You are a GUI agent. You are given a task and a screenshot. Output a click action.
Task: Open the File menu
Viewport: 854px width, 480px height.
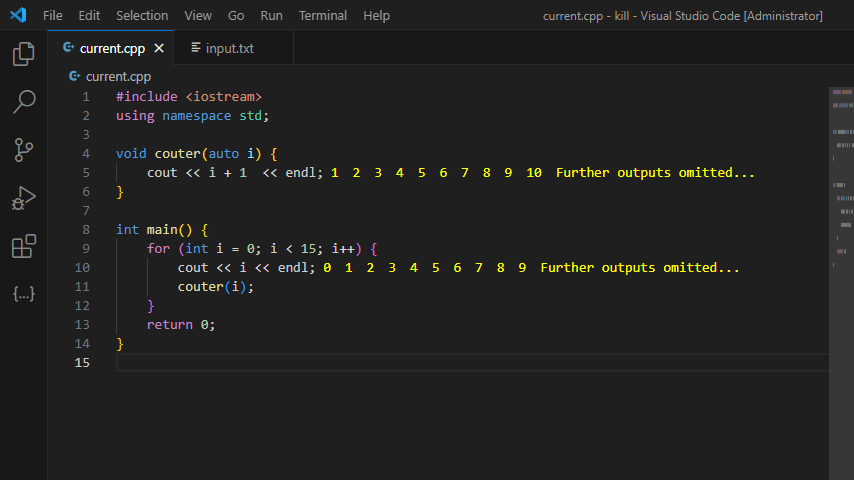click(x=52, y=16)
